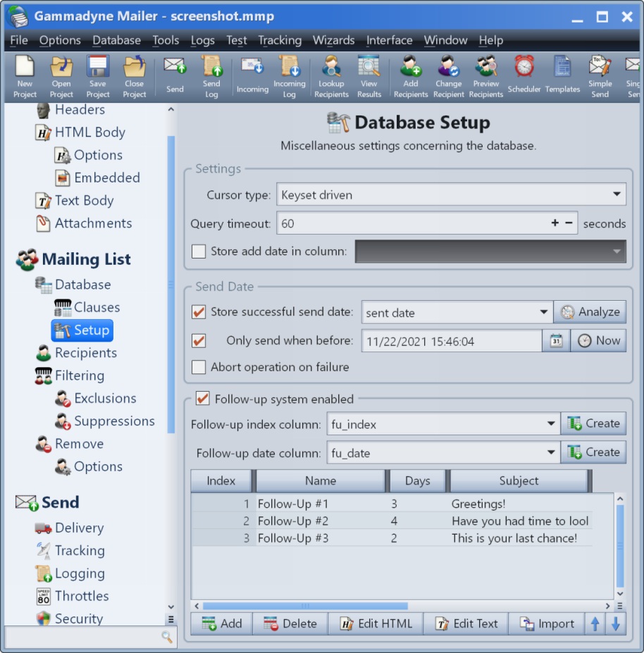Open the Store add date column dropdown
This screenshot has width=644, height=653.
point(490,251)
